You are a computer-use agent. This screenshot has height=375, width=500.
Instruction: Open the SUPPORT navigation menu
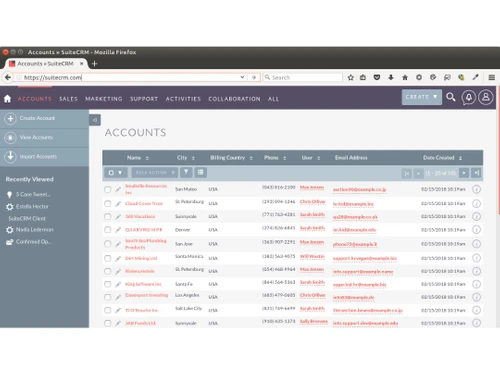click(x=144, y=99)
